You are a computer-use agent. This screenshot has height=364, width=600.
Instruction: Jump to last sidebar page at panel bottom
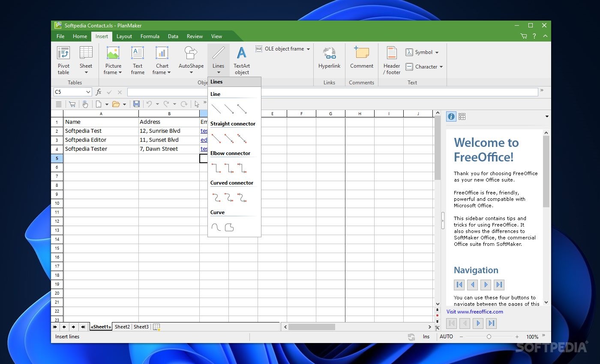pos(492,323)
